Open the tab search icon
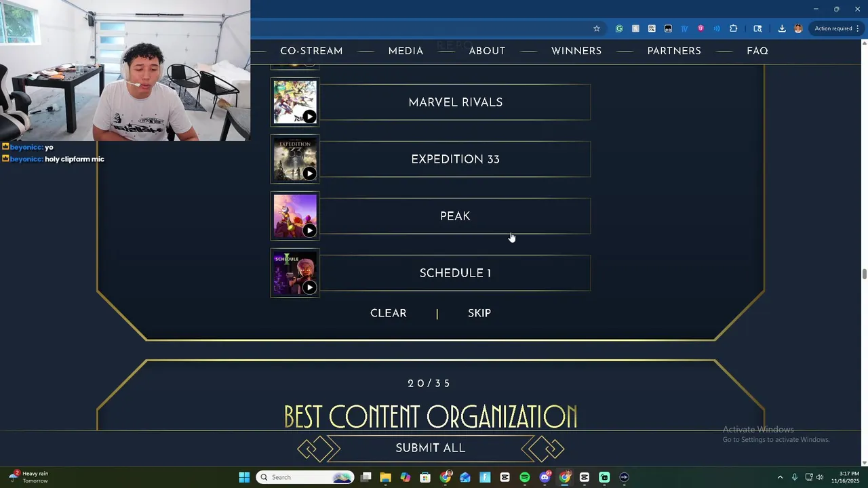The width and height of the screenshot is (868, 488). coord(757,28)
